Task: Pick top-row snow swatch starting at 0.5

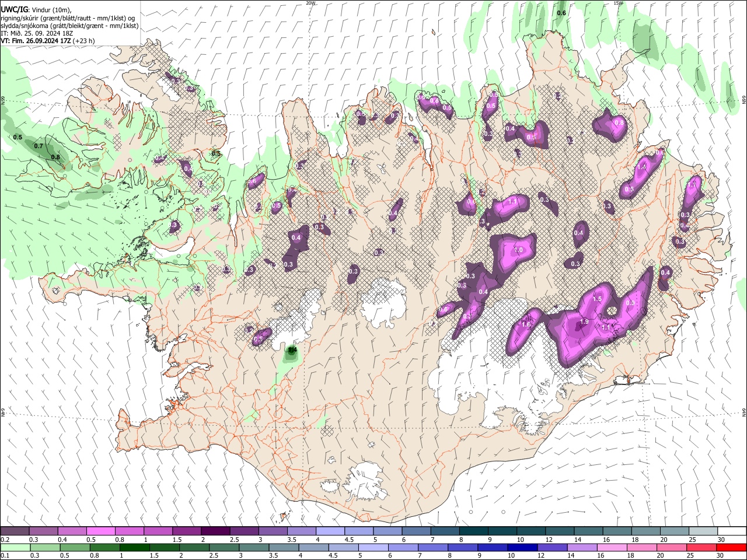Action: click(100, 531)
